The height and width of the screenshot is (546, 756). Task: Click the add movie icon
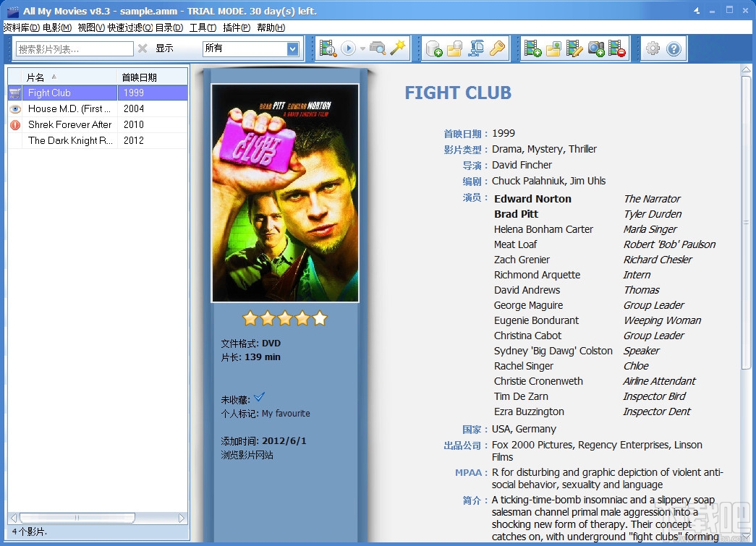(x=532, y=48)
